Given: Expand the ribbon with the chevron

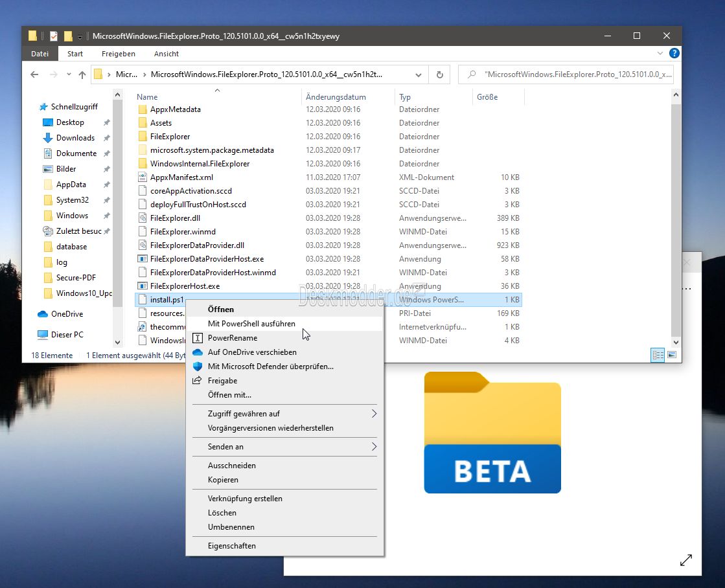Looking at the screenshot, I should 660,54.
